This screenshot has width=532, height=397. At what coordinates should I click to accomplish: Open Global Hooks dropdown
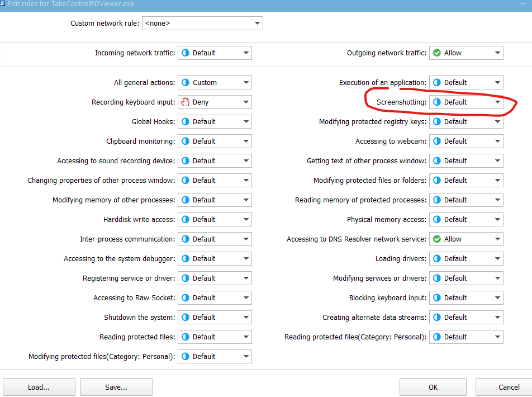pyautogui.click(x=215, y=121)
